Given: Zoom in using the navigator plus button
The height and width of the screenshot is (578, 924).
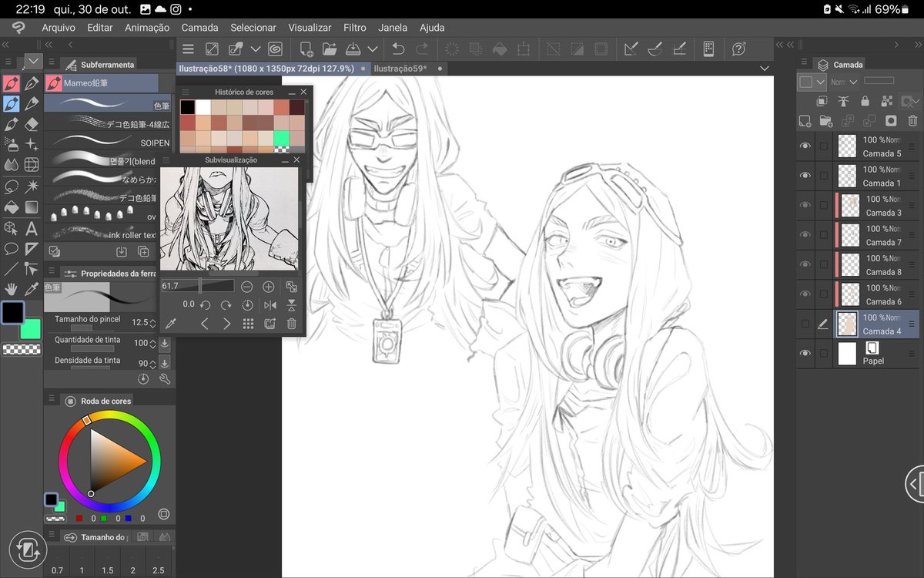Looking at the screenshot, I should (x=268, y=286).
